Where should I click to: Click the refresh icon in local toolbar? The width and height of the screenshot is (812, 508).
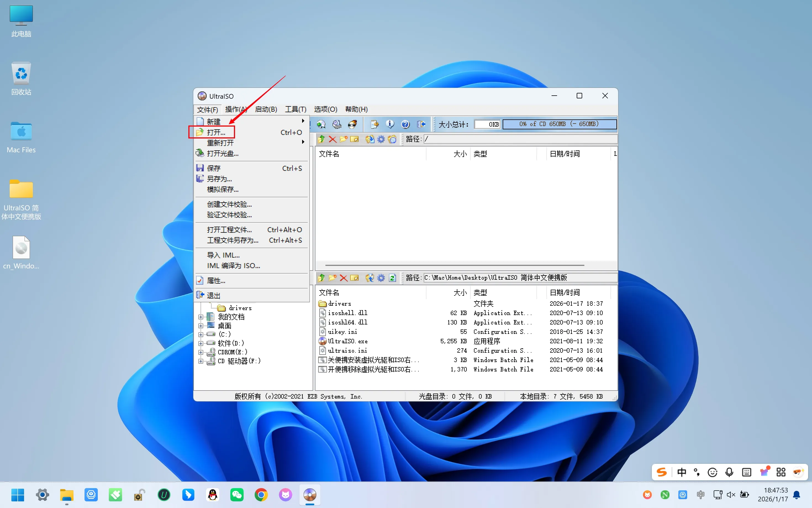point(392,278)
